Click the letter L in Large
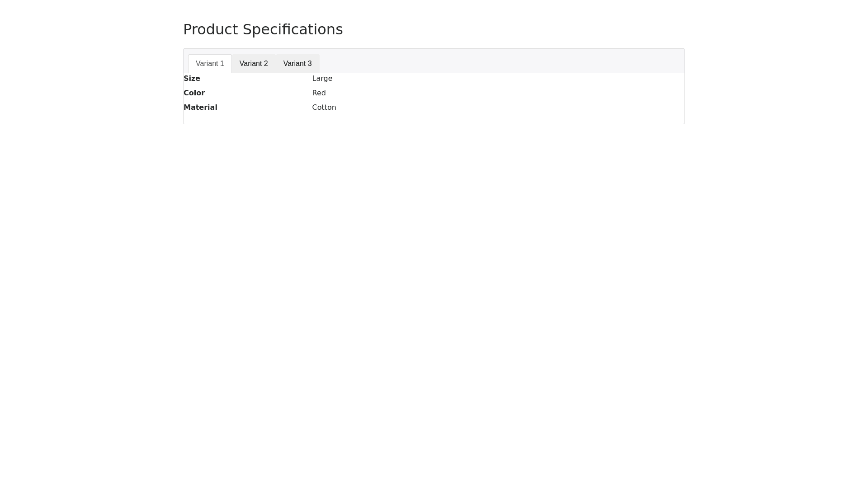The width and height of the screenshot is (868, 488). click(314, 79)
